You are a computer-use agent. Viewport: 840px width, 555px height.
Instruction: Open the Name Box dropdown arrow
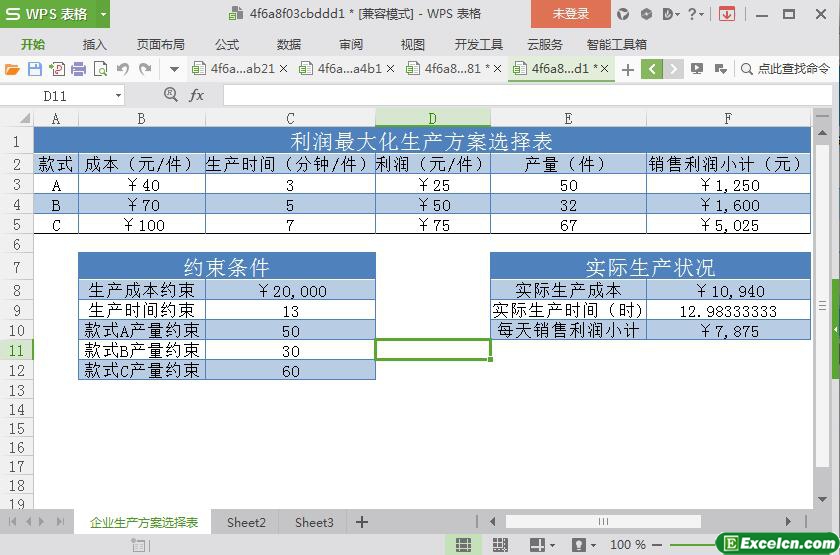coord(118,96)
